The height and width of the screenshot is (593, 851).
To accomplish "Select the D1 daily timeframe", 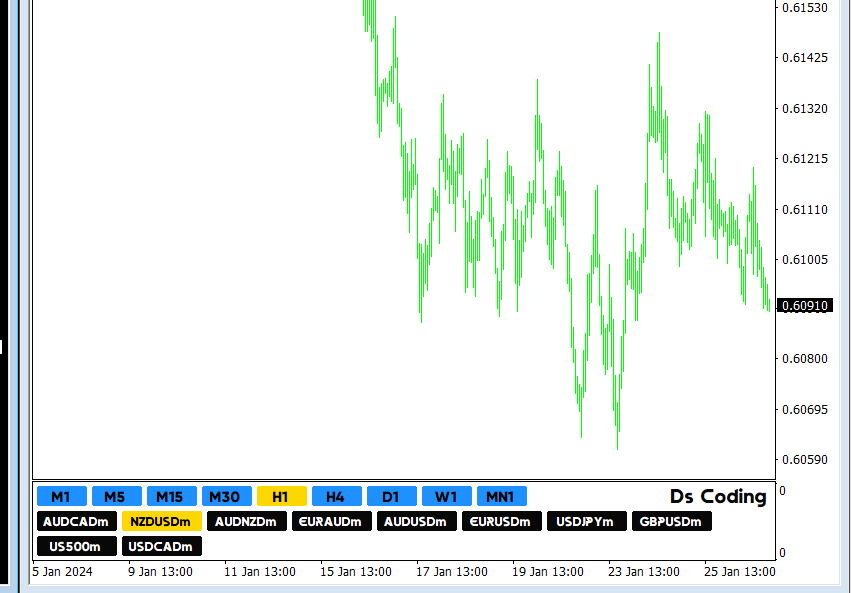I will (x=392, y=496).
